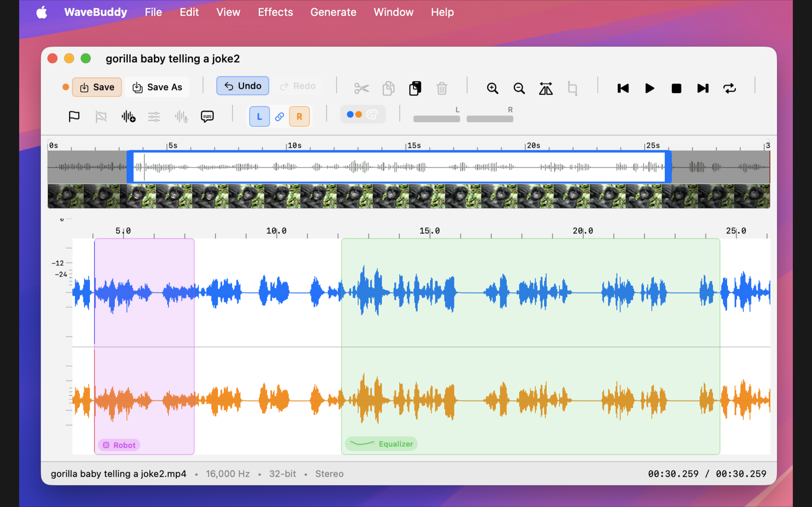The width and height of the screenshot is (812, 507).
Task: Open the Generate menu
Action: tap(333, 12)
